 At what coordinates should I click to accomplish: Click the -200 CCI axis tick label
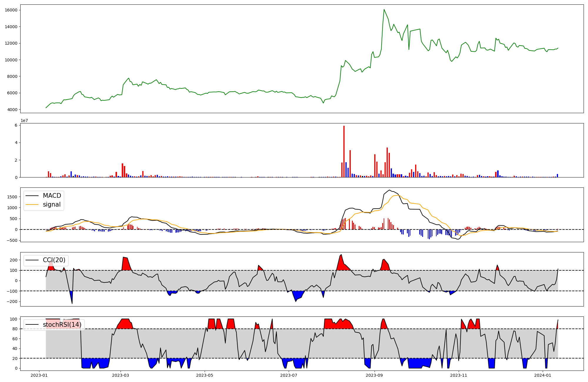click(12, 301)
